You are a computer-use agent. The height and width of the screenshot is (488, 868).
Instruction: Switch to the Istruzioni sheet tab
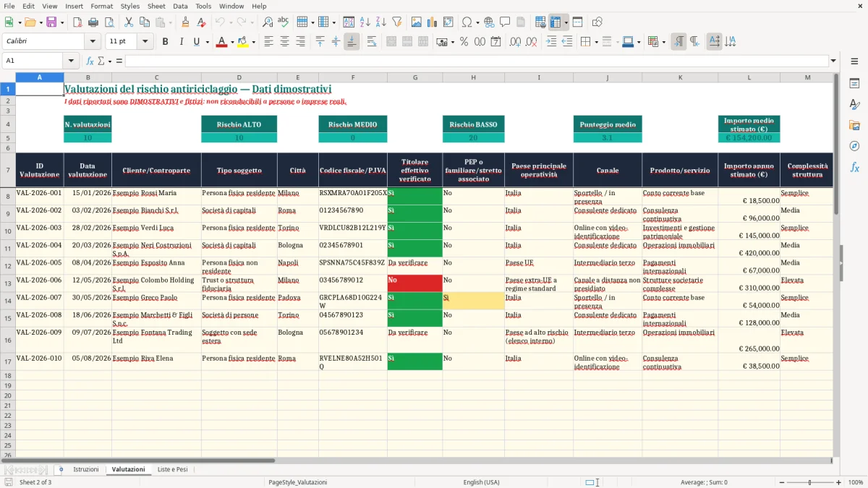click(x=86, y=469)
